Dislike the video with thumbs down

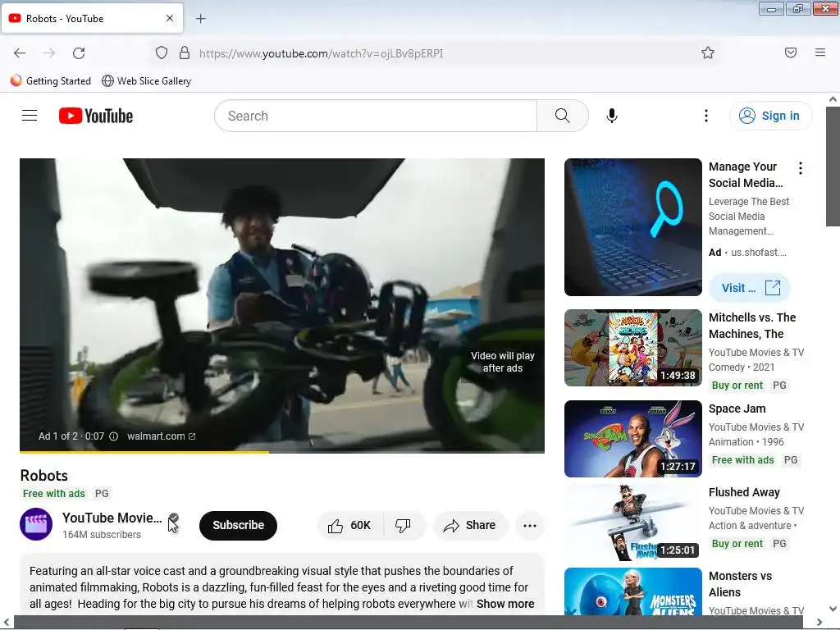point(404,526)
